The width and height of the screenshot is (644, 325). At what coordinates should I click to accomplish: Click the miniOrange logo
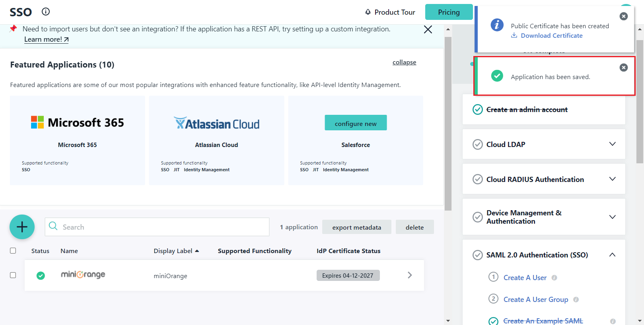click(83, 275)
